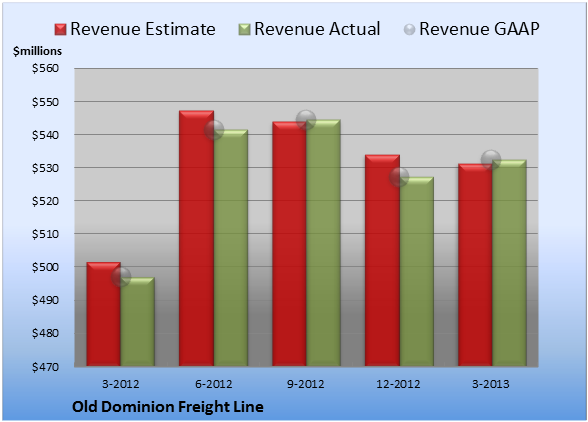Select the green actual bar for 6-2012
This screenshot has width=588, height=422.
point(231,248)
